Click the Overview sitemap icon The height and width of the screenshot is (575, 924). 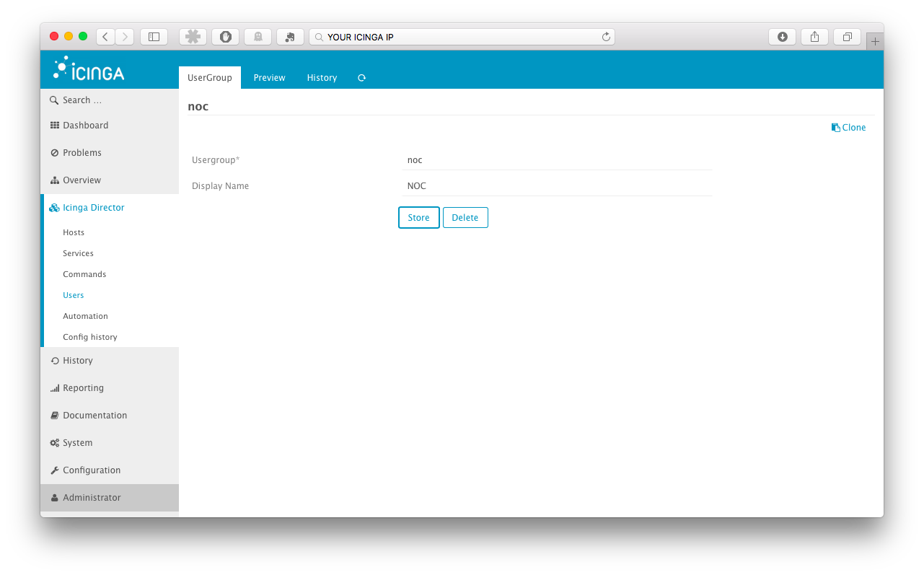55,180
